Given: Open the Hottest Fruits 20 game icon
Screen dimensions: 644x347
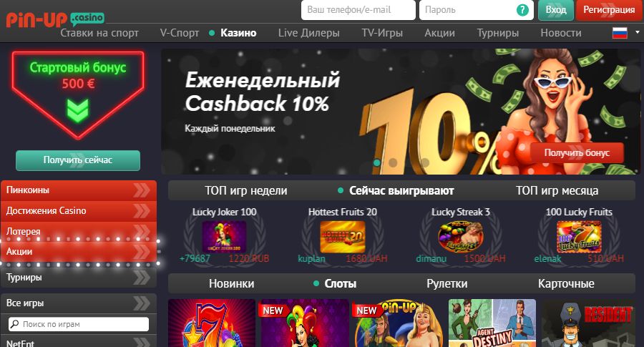Looking at the screenshot, I should click(x=343, y=237).
